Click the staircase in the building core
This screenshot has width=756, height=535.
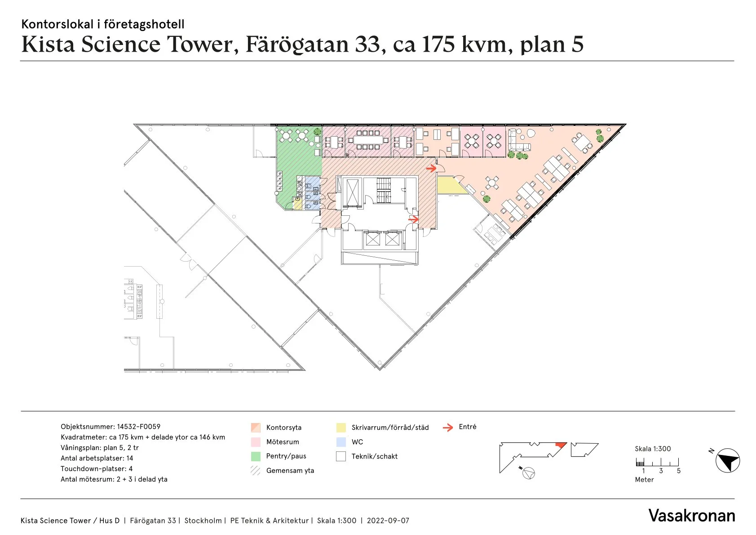[x=384, y=190]
